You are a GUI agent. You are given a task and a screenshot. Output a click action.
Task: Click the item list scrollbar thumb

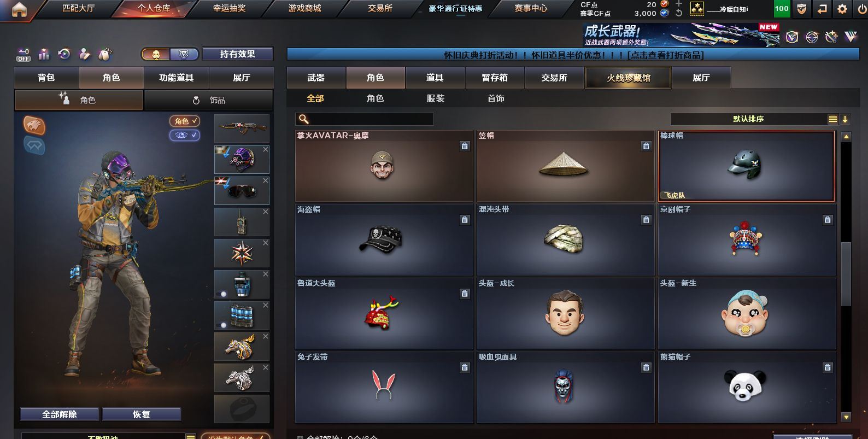[x=846, y=273]
